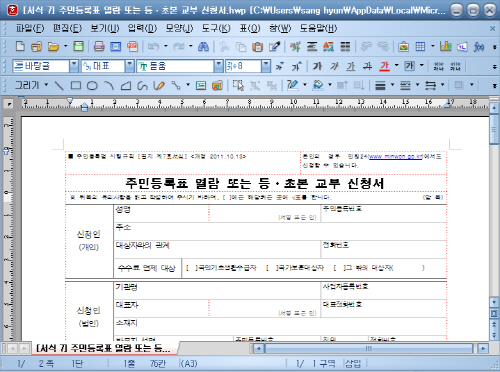
Task: Click the fill color bucket swatch
Action: (318, 86)
